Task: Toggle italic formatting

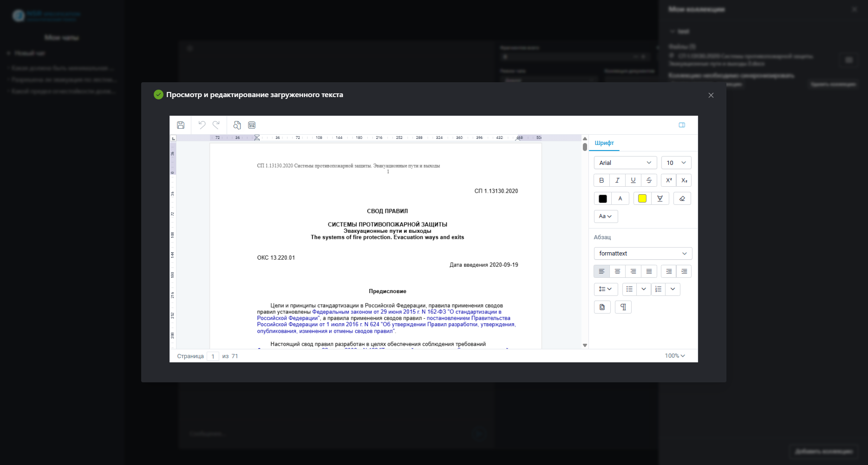Action: [x=617, y=180]
